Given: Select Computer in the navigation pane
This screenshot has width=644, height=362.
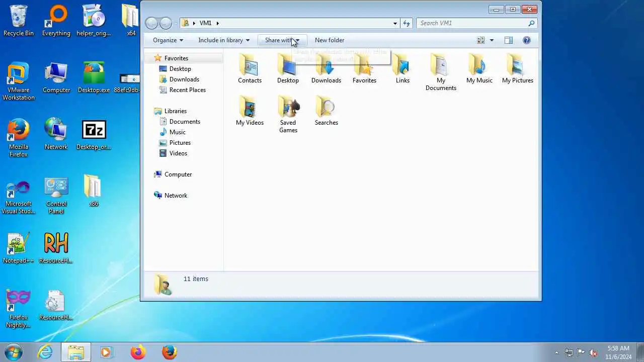Looking at the screenshot, I should (178, 174).
